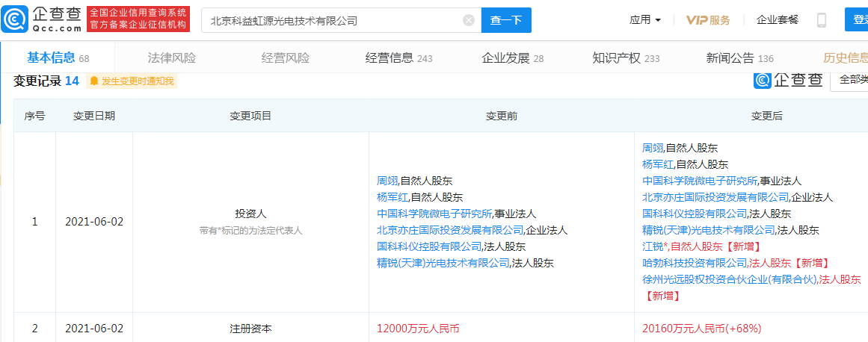Clear the search box with the X icon

point(469,20)
